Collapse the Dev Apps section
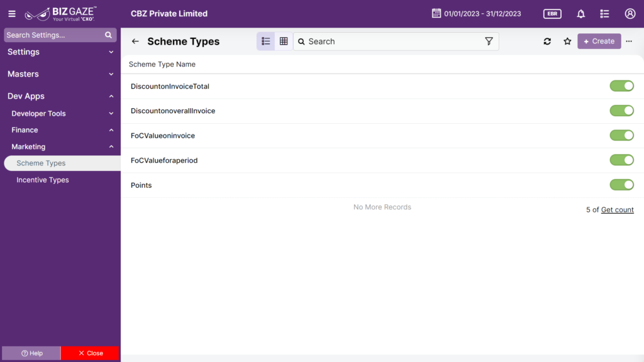Image resolution: width=644 pixels, height=362 pixels. [60, 96]
